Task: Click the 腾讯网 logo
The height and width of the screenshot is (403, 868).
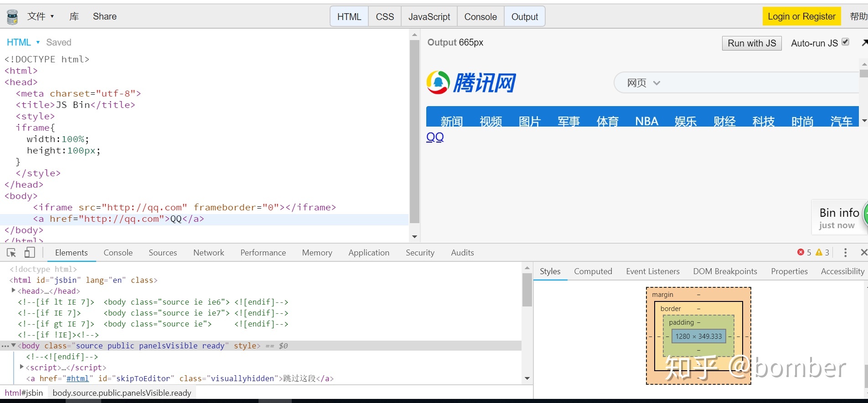Action: click(x=471, y=82)
